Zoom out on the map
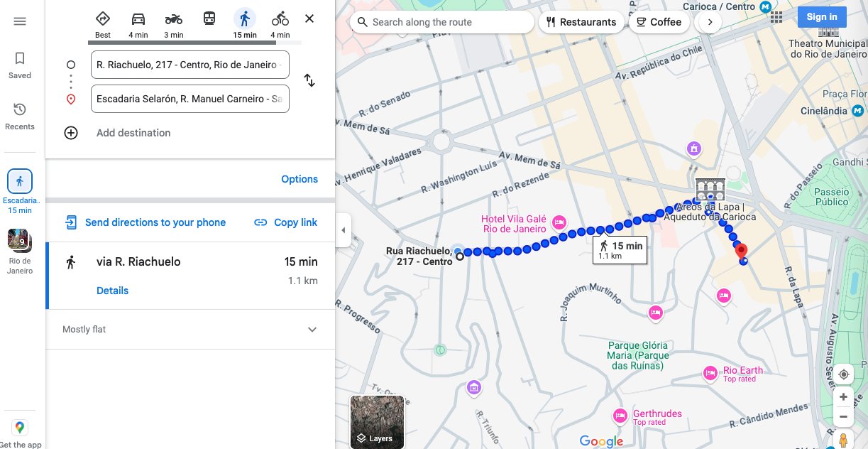This screenshot has width=868, height=449. click(843, 416)
